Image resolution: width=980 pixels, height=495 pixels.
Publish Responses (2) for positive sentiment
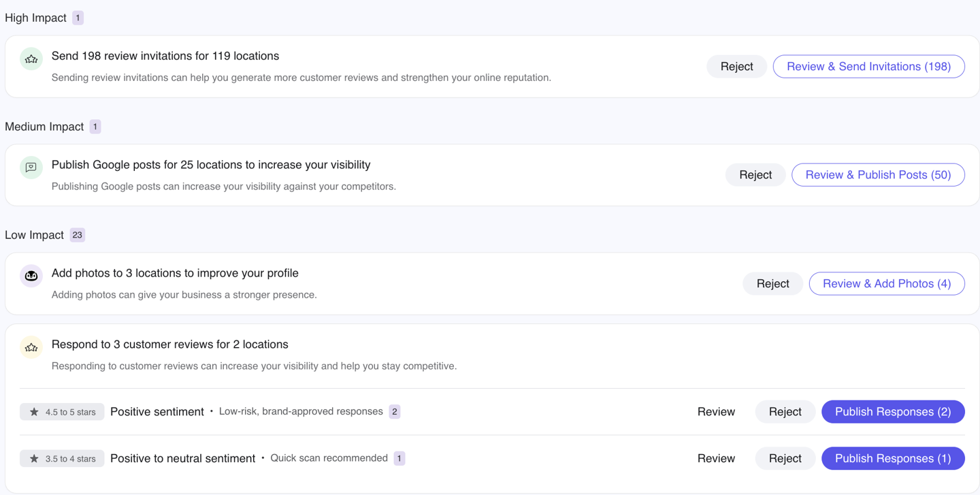[893, 412]
